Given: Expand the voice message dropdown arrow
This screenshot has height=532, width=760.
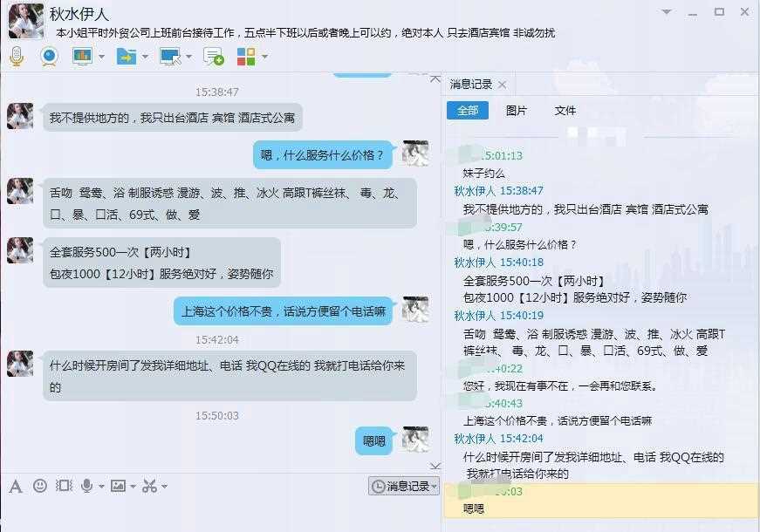Looking at the screenshot, I should click(x=101, y=486).
